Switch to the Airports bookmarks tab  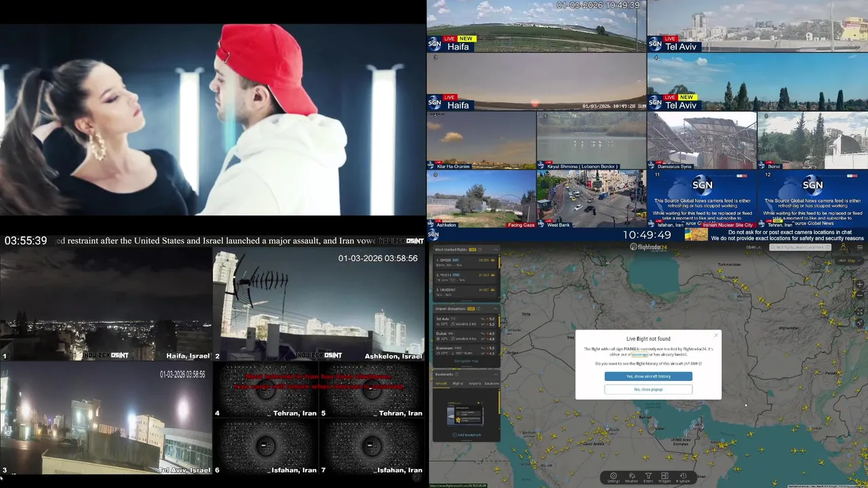point(475,384)
